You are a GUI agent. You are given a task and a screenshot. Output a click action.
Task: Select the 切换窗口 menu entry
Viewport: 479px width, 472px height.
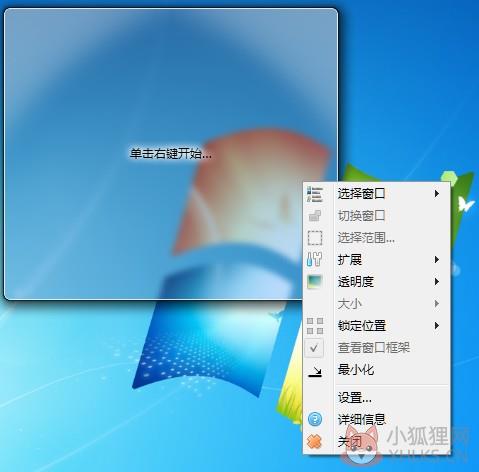(376, 216)
